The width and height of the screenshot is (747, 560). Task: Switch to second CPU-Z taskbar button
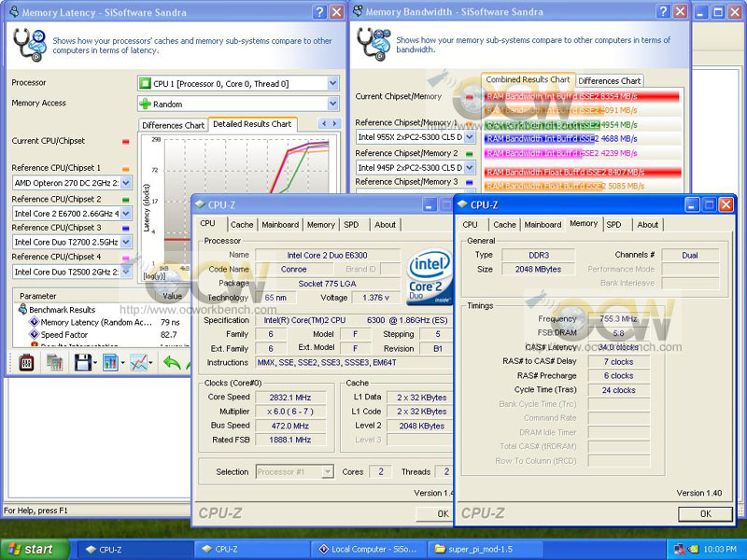click(251, 550)
